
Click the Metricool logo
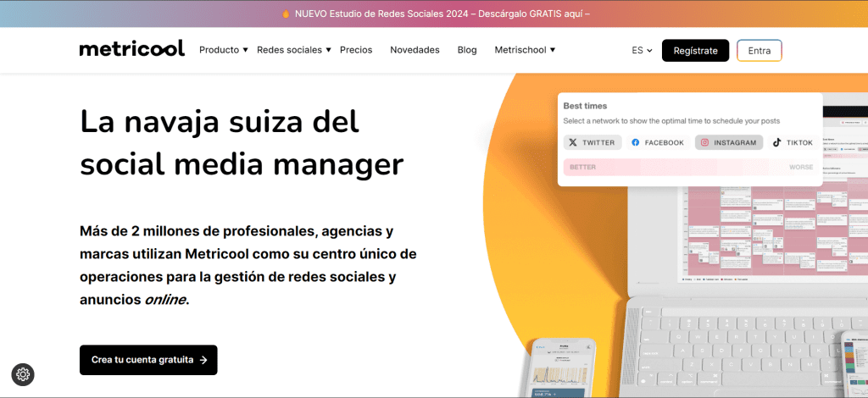coord(131,48)
